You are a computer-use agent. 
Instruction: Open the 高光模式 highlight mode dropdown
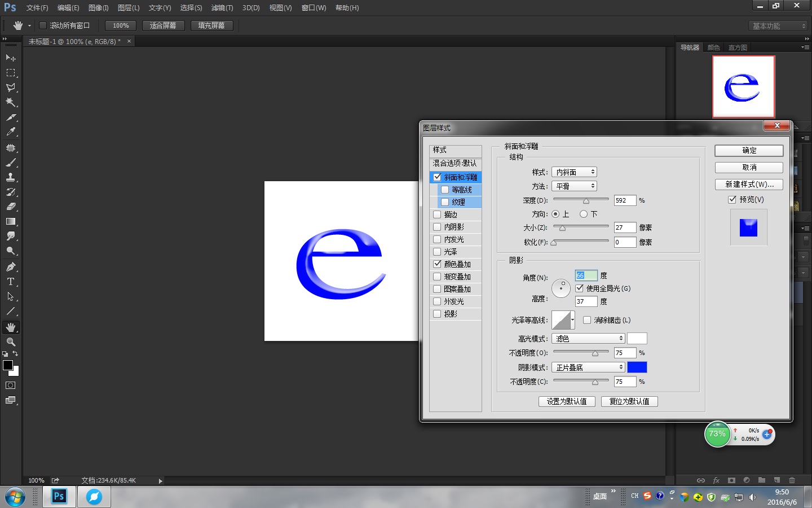point(588,339)
